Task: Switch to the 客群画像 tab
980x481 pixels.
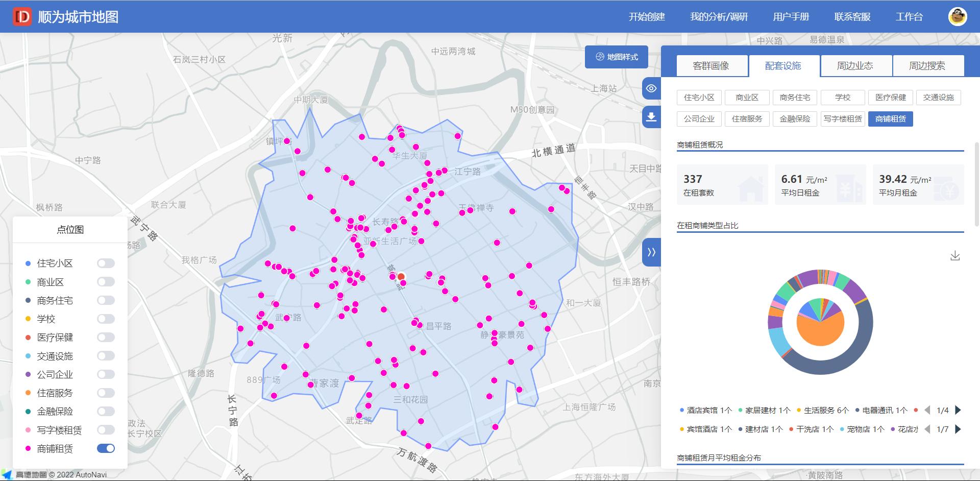Action: 711,66
